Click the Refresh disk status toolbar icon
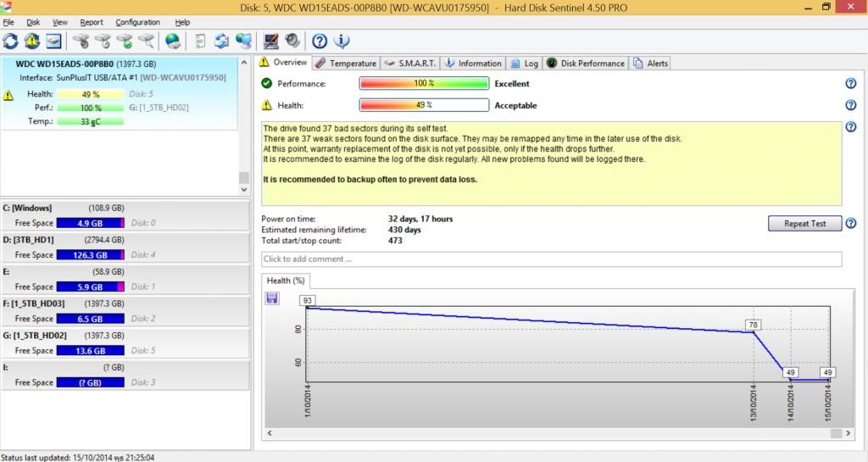 click(x=10, y=41)
